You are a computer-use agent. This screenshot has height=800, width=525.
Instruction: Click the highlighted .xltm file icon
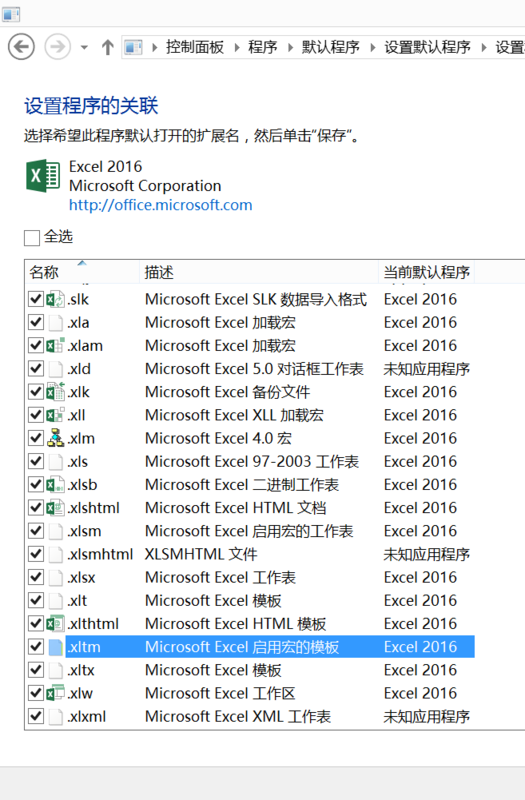click(x=56, y=647)
